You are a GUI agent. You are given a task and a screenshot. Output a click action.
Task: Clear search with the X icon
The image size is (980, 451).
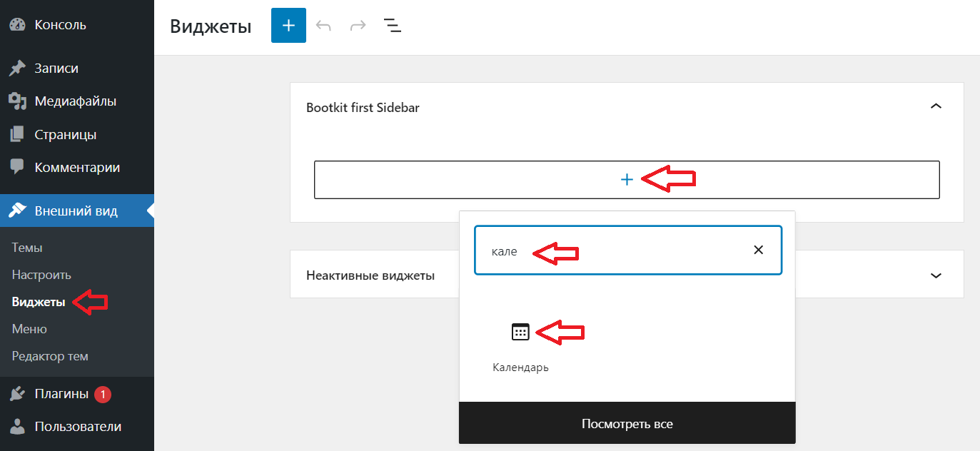tap(759, 250)
